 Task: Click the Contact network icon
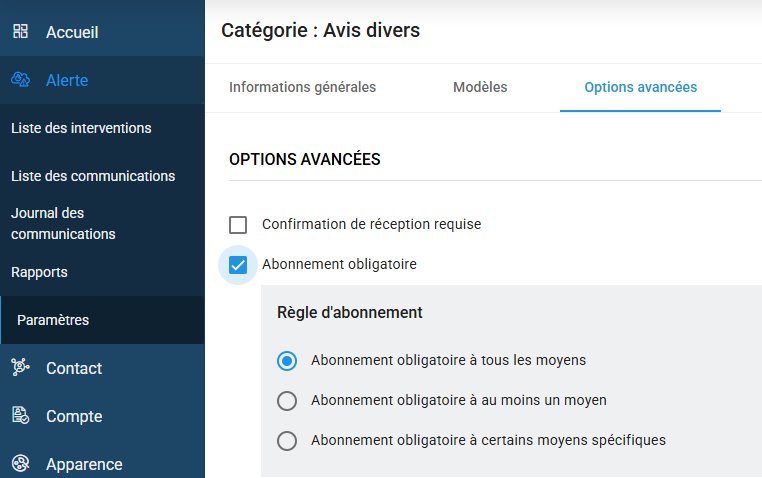tap(20, 368)
